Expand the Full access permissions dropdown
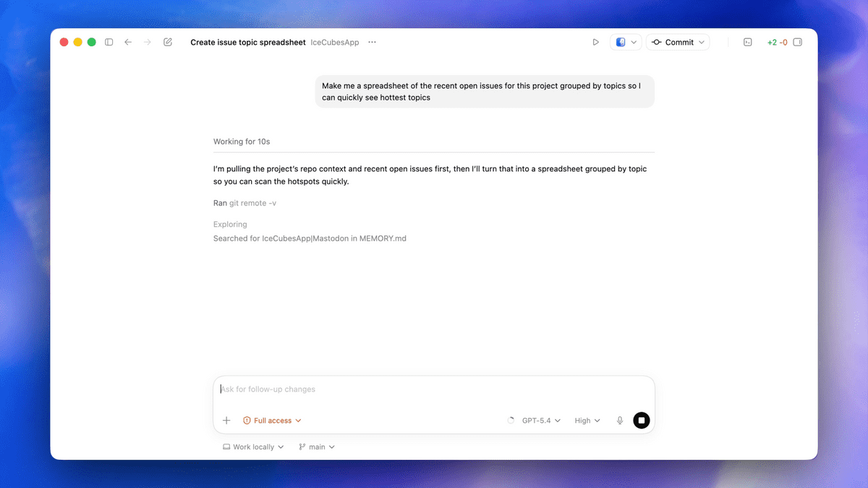Image resolution: width=868 pixels, height=488 pixels. tap(273, 421)
